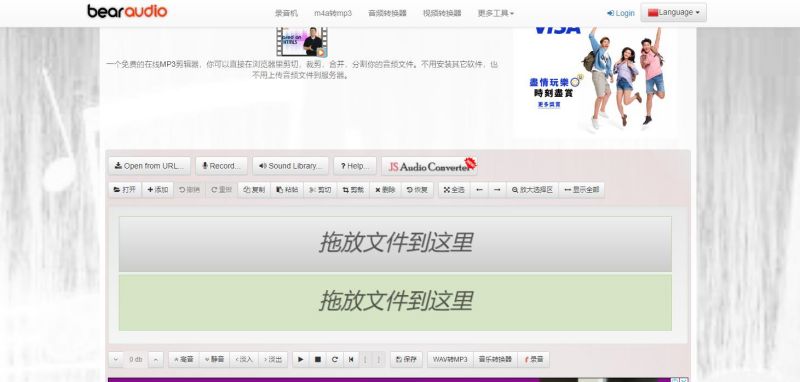This screenshot has width=800, height=382.
Task: Open the Language dropdown
Action: [x=673, y=12]
